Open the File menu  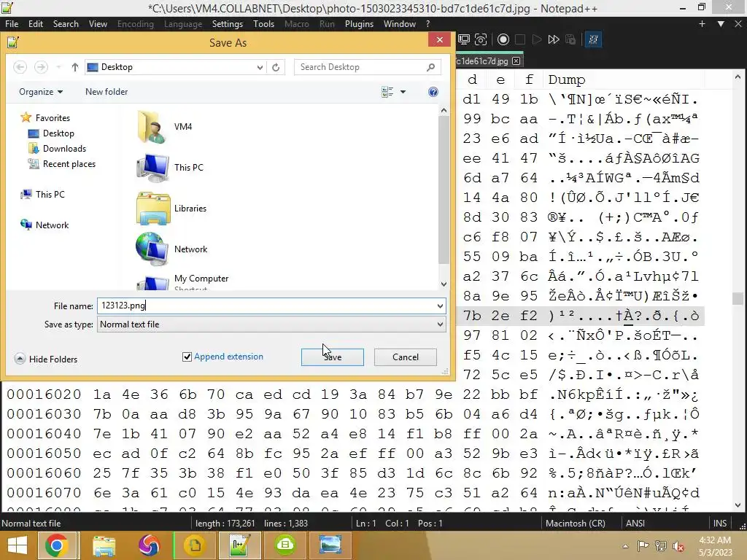coord(12,24)
